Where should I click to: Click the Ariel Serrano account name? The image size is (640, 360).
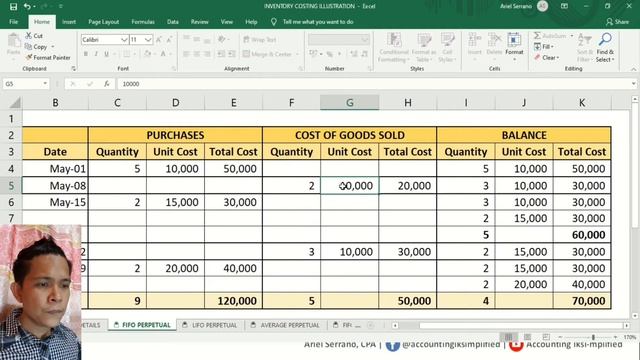point(516,6)
